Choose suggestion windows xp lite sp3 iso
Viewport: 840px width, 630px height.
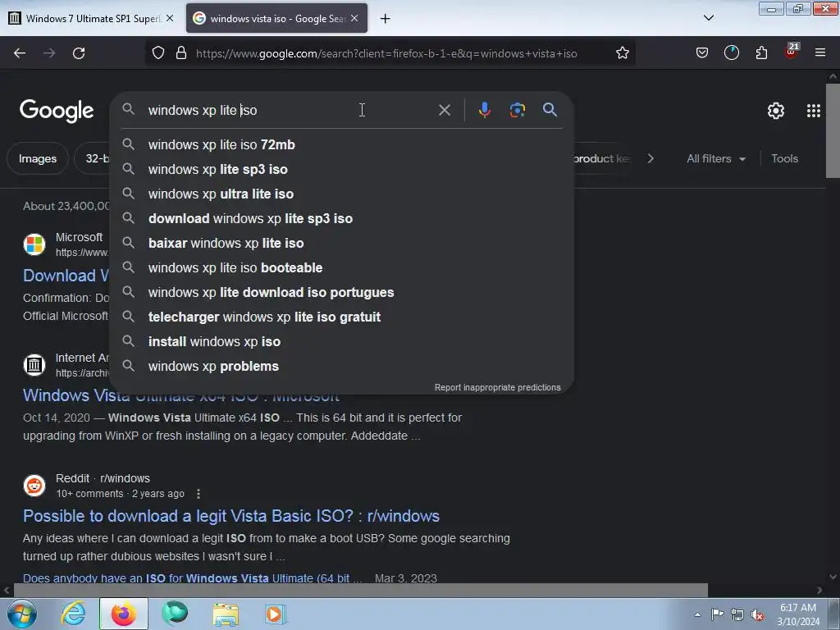tap(342, 169)
